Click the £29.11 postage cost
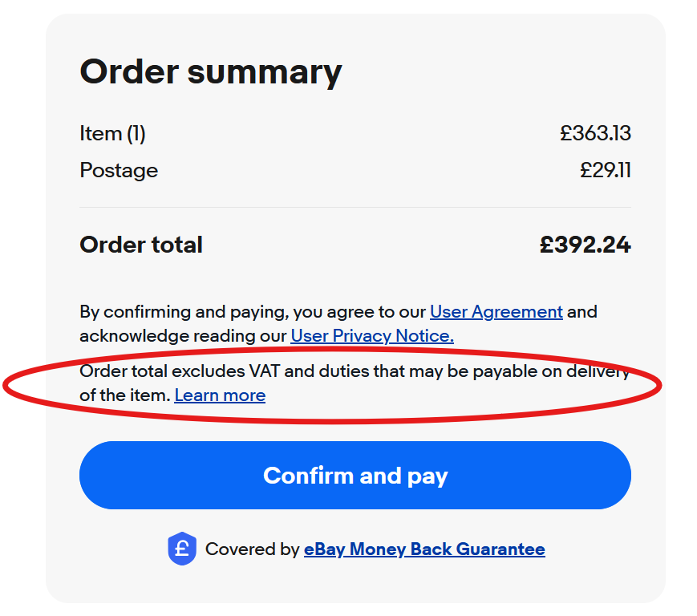This screenshot has width=697, height=616. click(x=606, y=170)
